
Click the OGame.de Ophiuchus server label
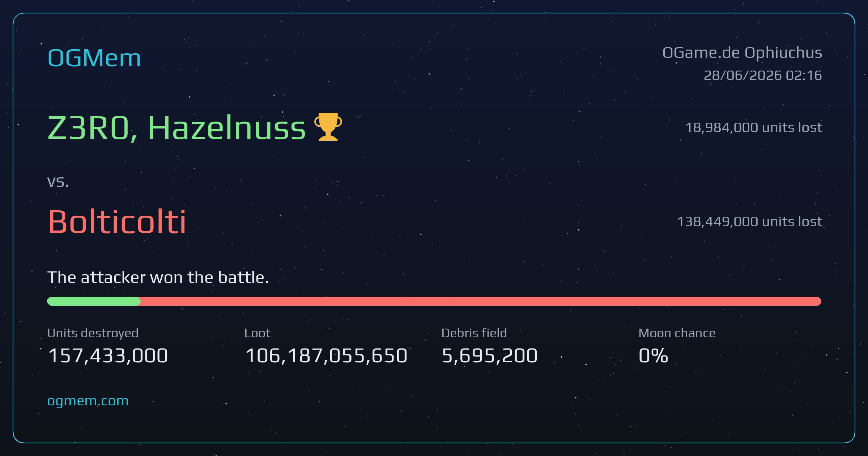[742, 53]
